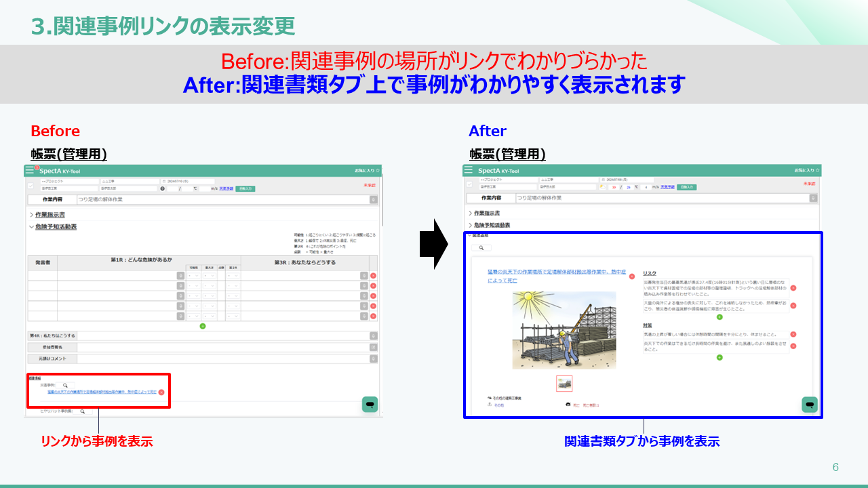Delete first risk text with red X
Screen dimensions: 868x488
pos(793,288)
